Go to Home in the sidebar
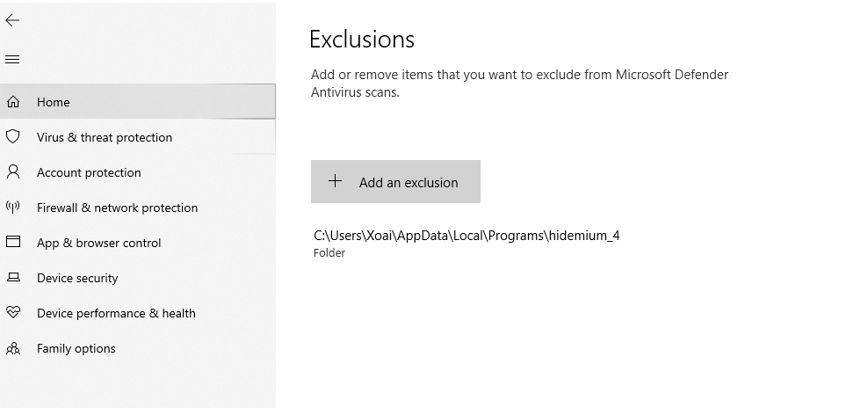This screenshot has height=408, width=868. 54,102
